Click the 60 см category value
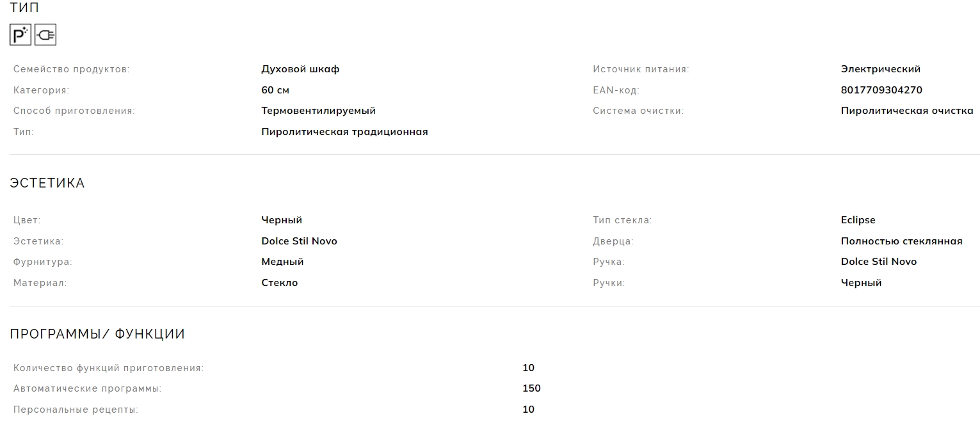The width and height of the screenshot is (980, 430). point(275,90)
